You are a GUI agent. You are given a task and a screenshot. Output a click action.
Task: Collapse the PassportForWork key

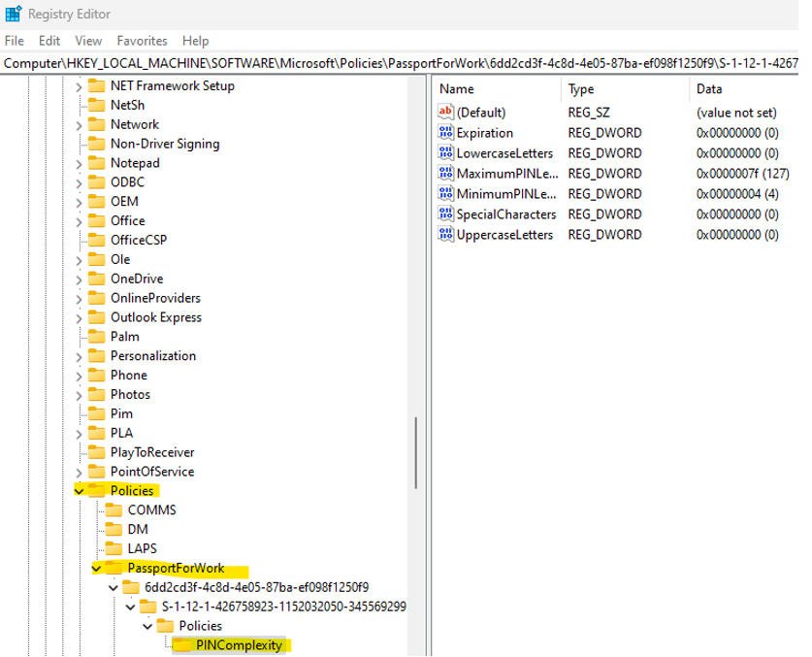96,569
